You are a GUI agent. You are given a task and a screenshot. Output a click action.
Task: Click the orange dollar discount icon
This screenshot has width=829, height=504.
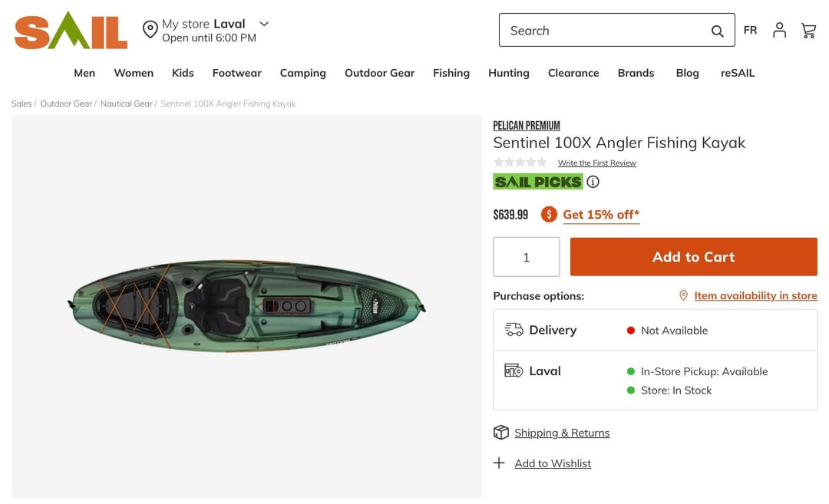[548, 215]
